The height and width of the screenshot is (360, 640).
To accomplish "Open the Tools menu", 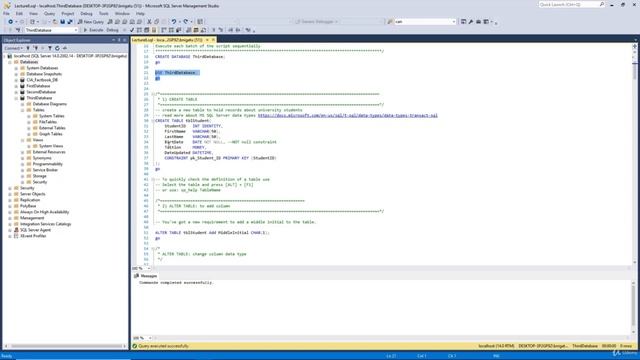I will [x=104, y=13].
